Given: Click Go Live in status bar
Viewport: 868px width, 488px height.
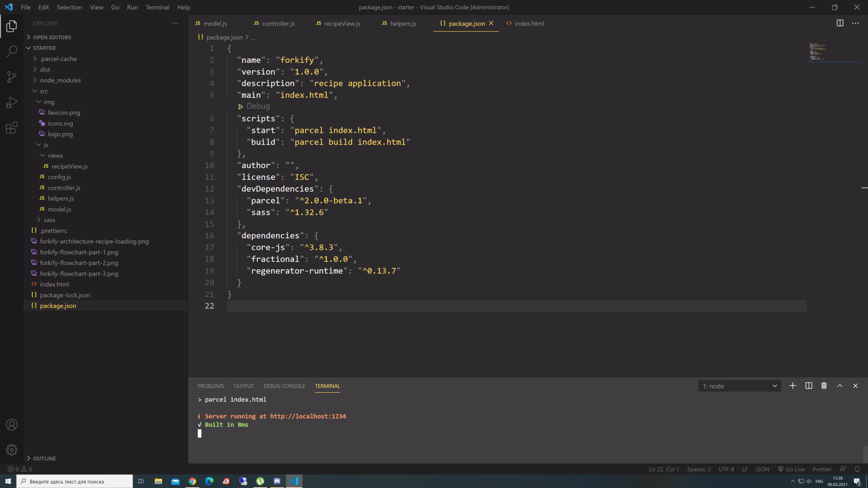Looking at the screenshot, I should [x=791, y=469].
